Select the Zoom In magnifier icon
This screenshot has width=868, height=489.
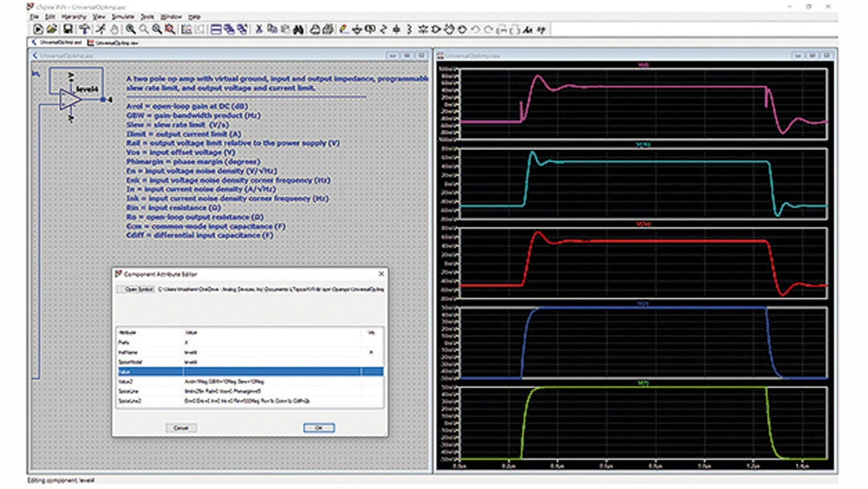click(130, 29)
